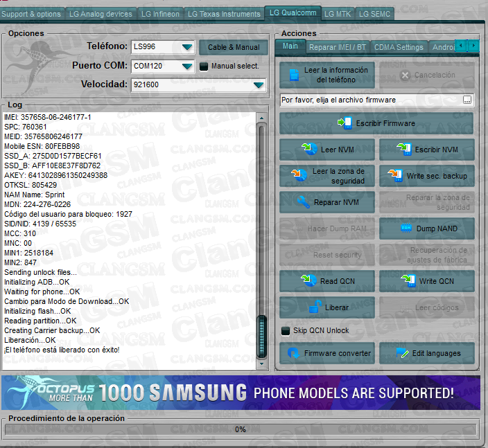
Task: Click the document icon on Leer la información
Action: (x=294, y=75)
